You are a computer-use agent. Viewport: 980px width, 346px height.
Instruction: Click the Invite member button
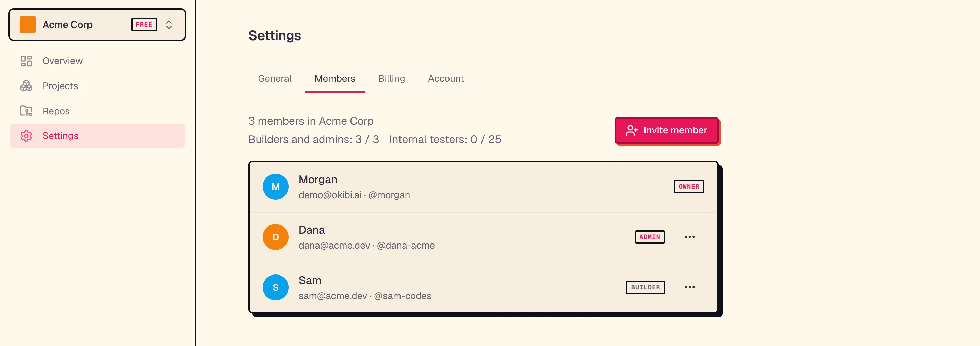tap(667, 130)
